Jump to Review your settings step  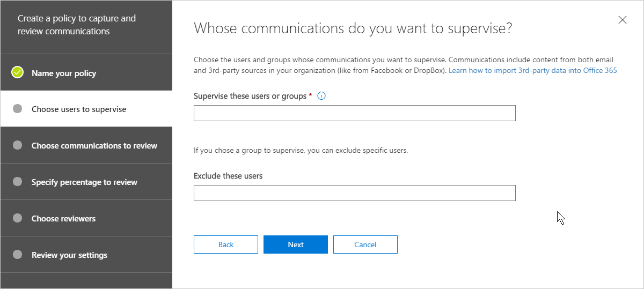point(69,255)
